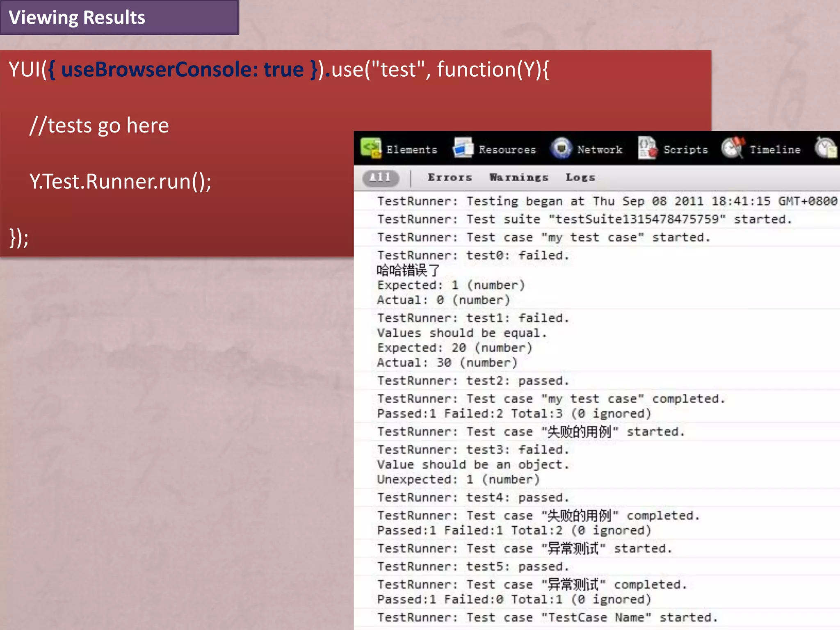840x630 pixels.
Task: Click 'Test case "my test case" started' line
Action: tap(544, 237)
